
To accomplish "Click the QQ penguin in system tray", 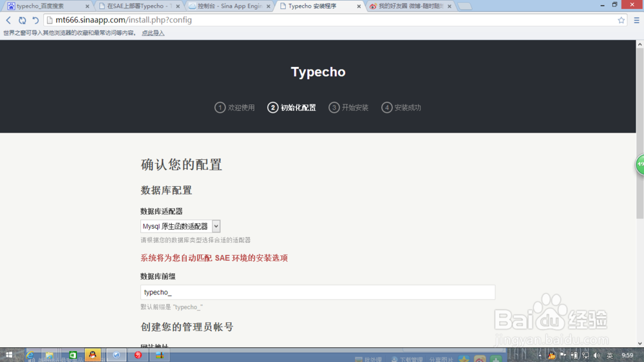I will point(552,356).
